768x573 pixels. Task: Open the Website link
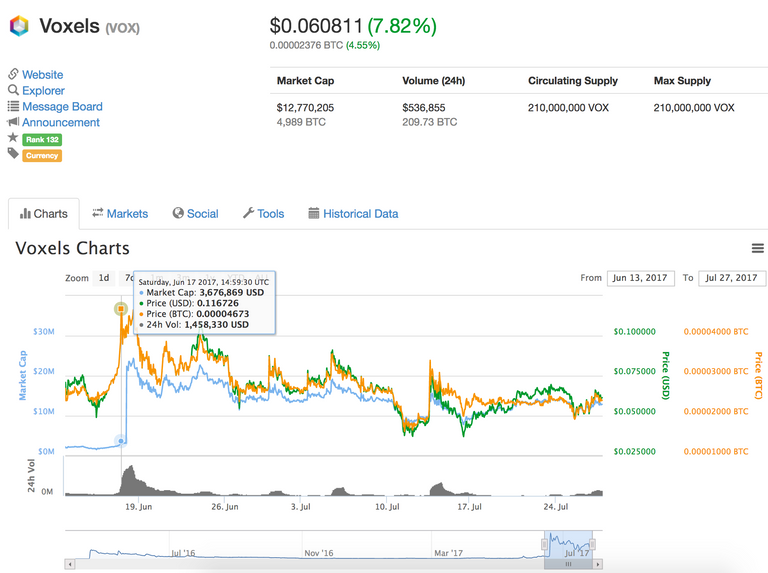coord(43,74)
